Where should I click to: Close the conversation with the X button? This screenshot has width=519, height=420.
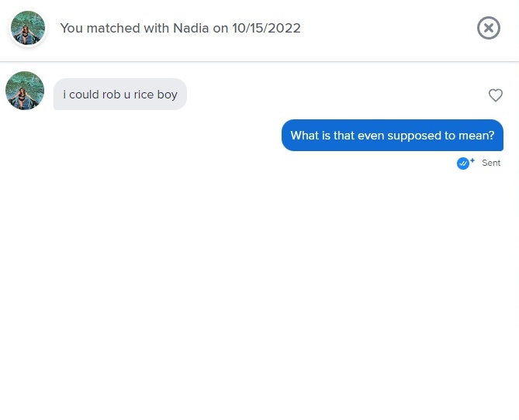[x=489, y=28]
